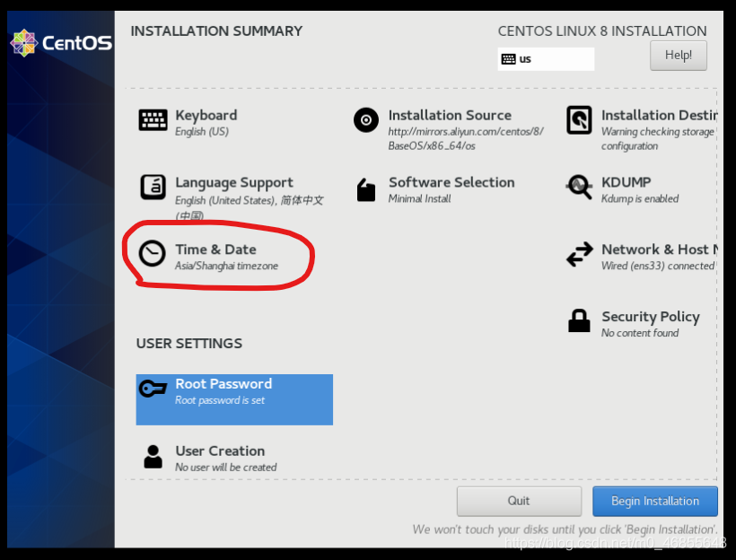Click 'Minimal Install' text
Screen dimensions: 736x560
point(420,198)
